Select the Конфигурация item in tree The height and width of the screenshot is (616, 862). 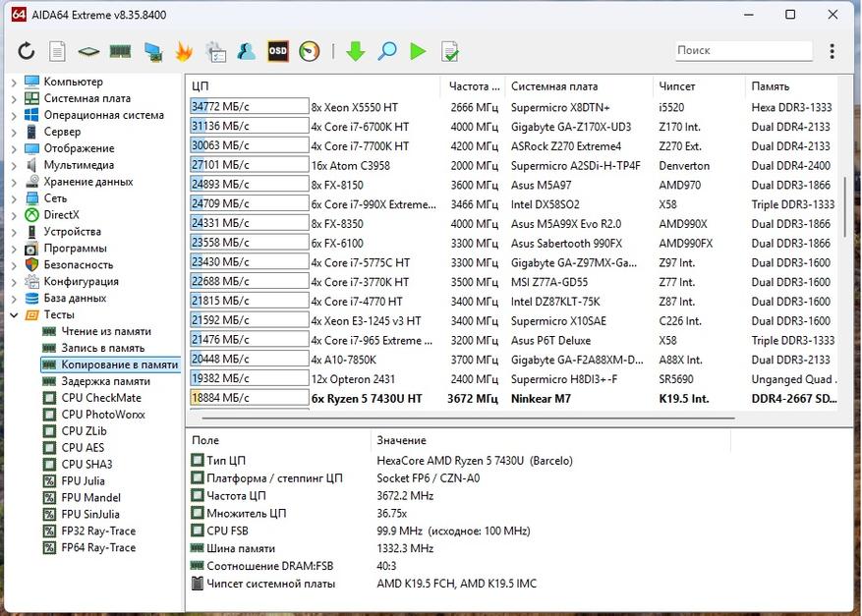tap(81, 281)
